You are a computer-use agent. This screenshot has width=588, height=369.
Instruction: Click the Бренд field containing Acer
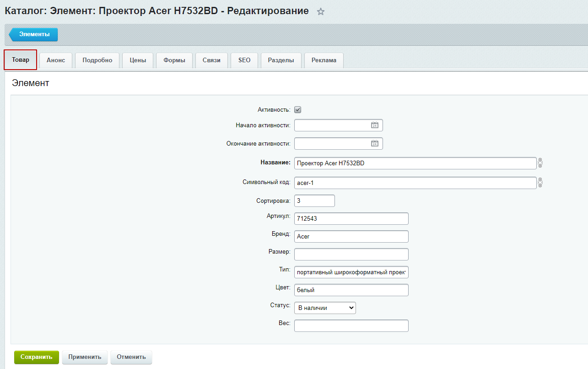tap(351, 236)
